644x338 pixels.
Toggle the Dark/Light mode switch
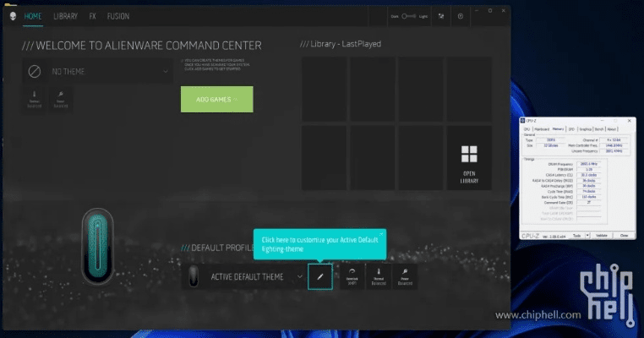pyautogui.click(x=409, y=16)
